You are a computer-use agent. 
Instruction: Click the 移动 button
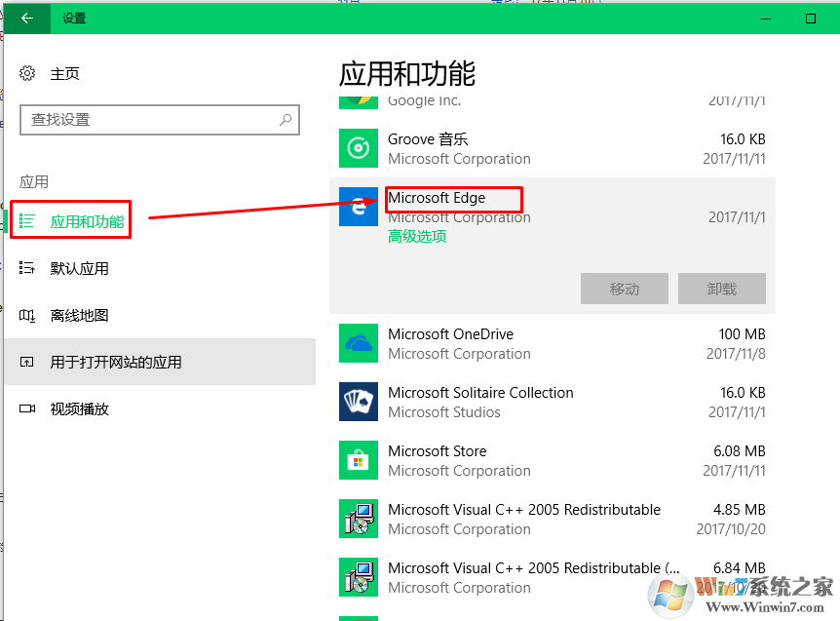pyautogui.click(x=625, y=289)
